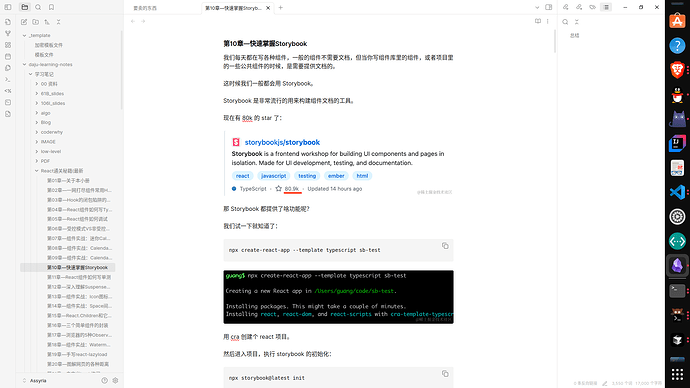Open the tab list dropdown arrow
Image resolution: width=690 pixels, height=388 pixels.
537,7
